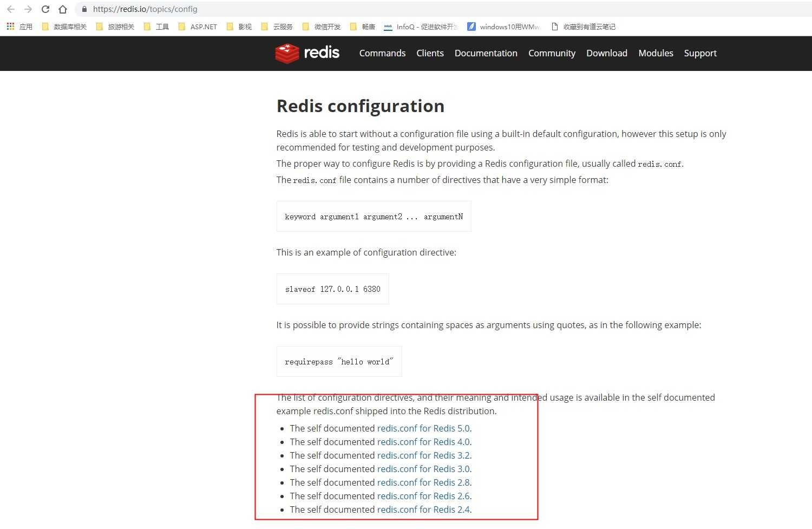The image size is (812, 529).
Task: Open redis.conf for Redis 3.2 link
Action: (423, 455)
